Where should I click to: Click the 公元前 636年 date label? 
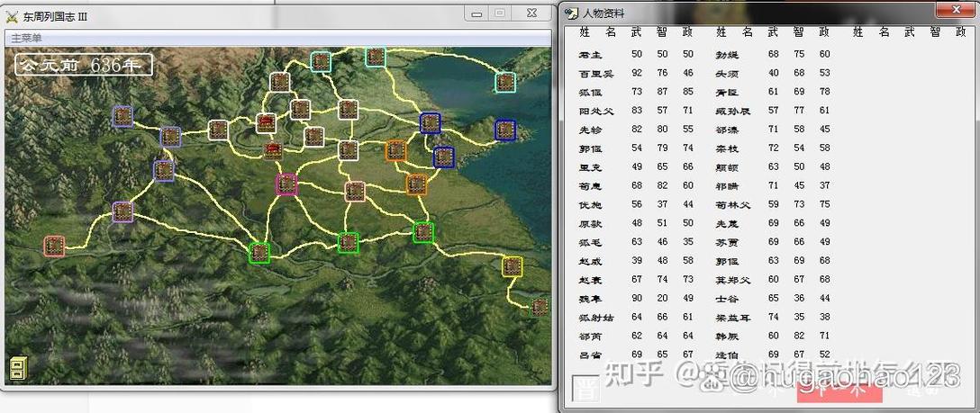[x=84, y=65]
